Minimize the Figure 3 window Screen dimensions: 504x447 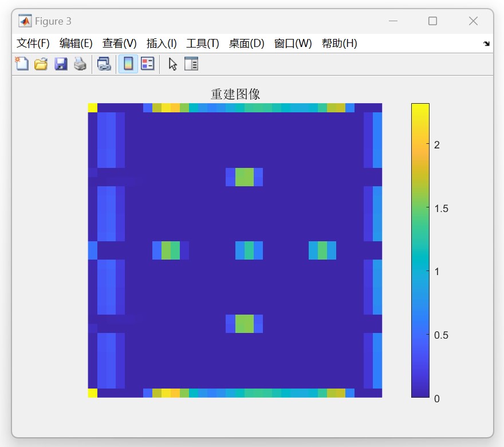[393, 21]
